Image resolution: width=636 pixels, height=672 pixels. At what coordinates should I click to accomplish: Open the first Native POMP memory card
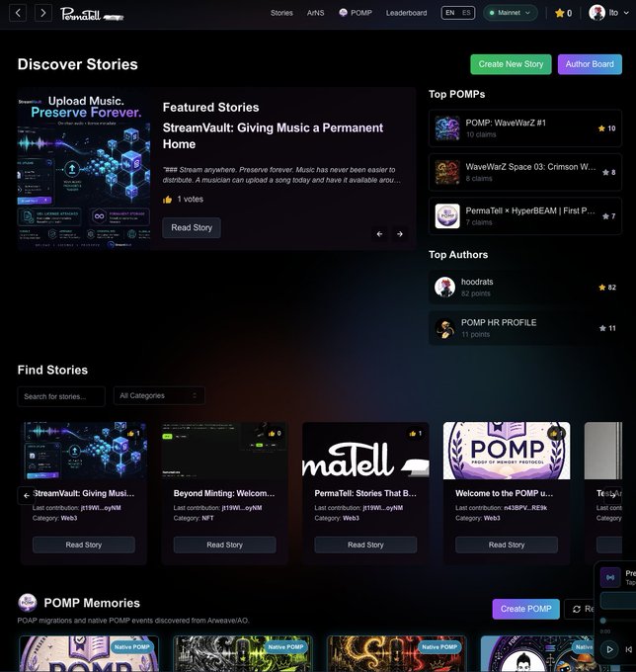coord(89,654)
